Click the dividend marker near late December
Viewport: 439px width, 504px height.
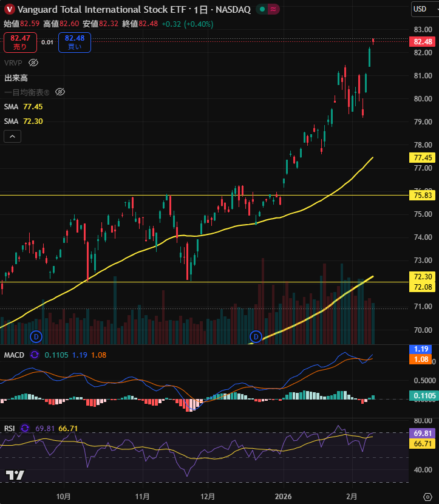tap(256, 336)
